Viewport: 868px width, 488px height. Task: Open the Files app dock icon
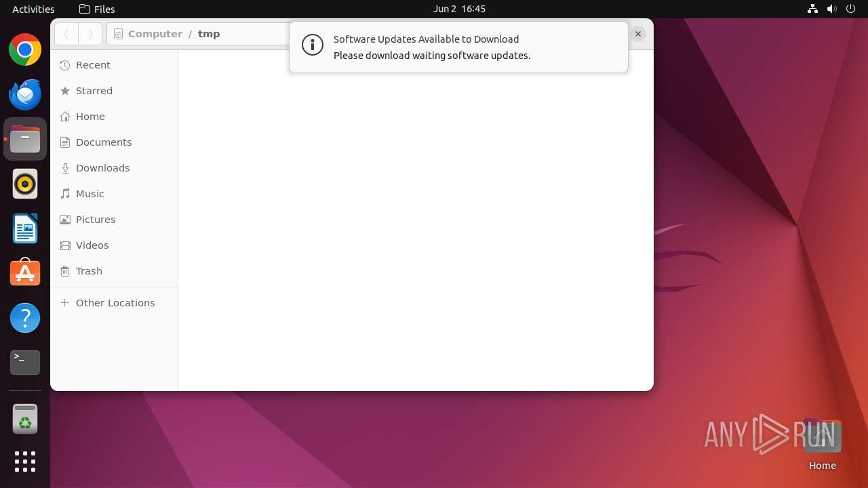tap(25, 139)
